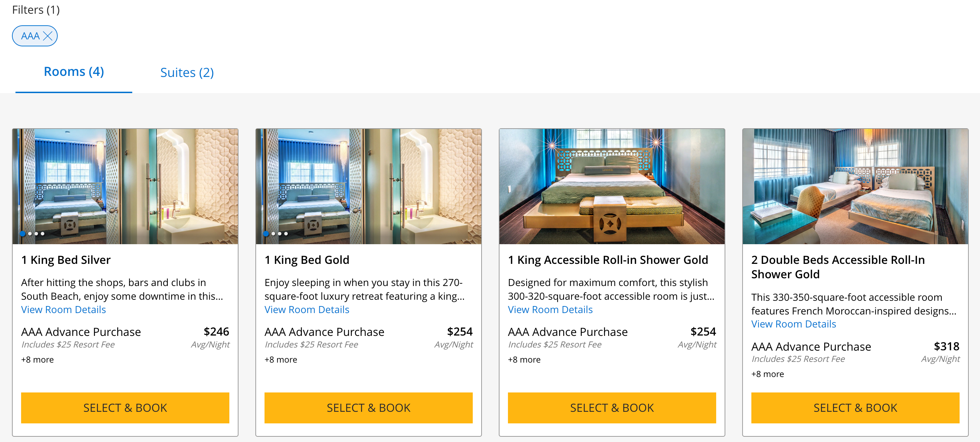Show +8 more rates for the Accessible Roll-in Shower Gold room
The height and width of the screenshot is (442, 980).
(x=524, y=359)
